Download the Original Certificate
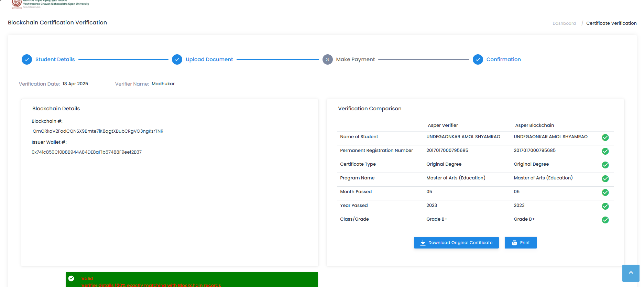 [x=456, y=243]
